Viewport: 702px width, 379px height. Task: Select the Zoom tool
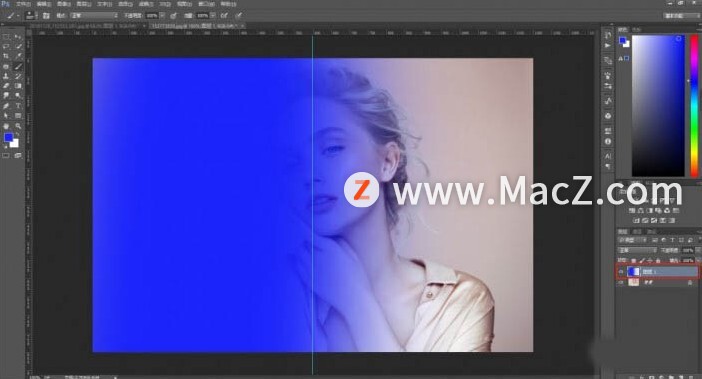tap(18, 126)
